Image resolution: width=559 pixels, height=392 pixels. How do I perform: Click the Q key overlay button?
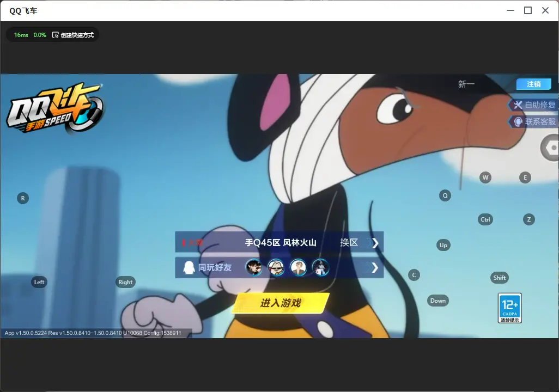pos(445,195)
